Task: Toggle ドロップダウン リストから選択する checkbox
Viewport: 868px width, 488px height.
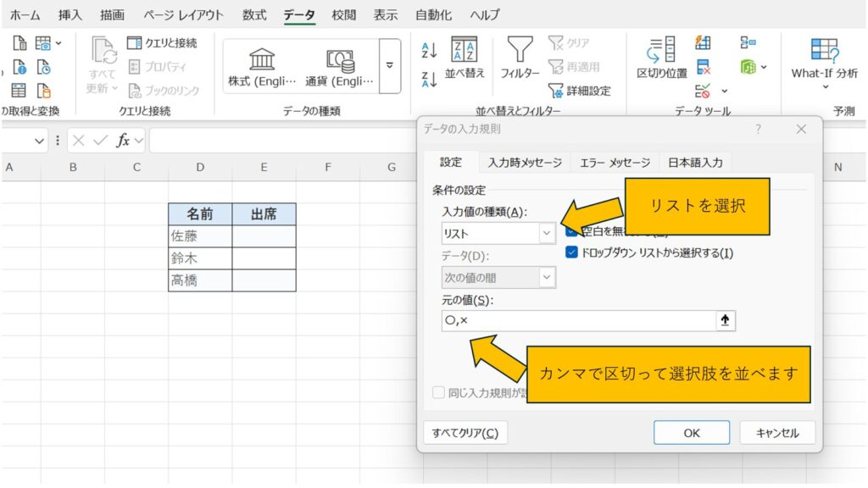Action: 572,252
